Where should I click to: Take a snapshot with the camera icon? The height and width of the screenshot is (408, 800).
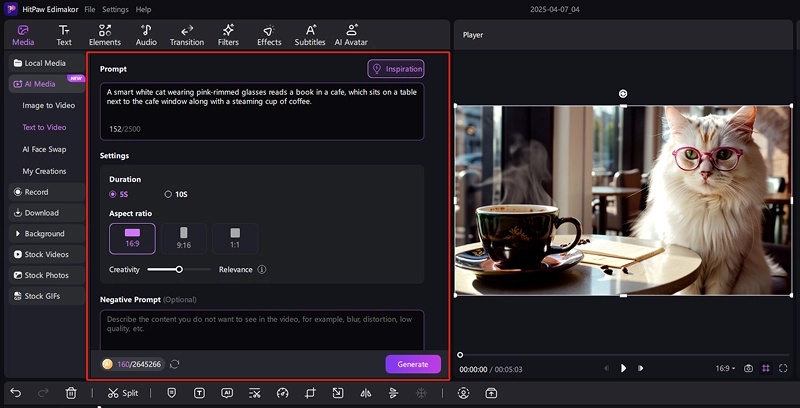pos(748,368)
